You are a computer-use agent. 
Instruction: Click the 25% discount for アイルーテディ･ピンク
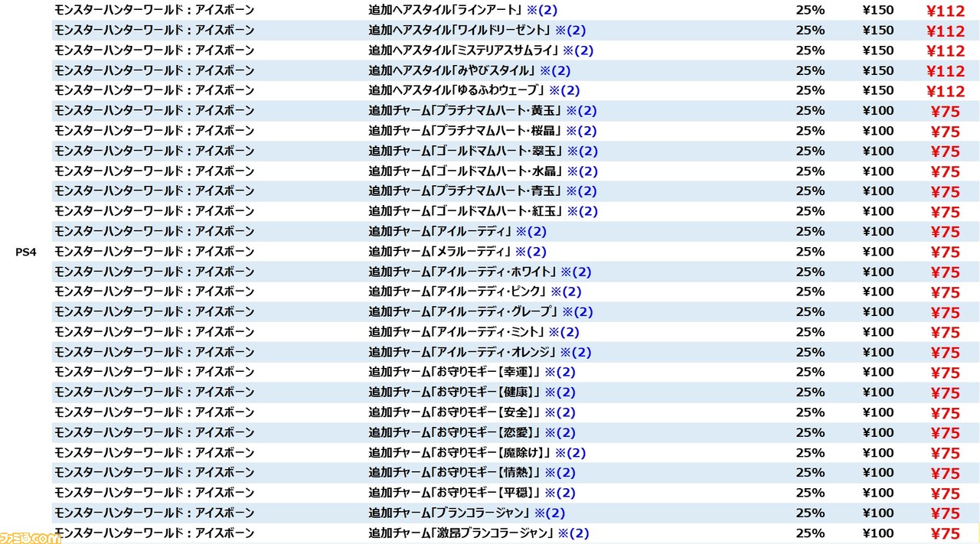[x=810, y=292]
